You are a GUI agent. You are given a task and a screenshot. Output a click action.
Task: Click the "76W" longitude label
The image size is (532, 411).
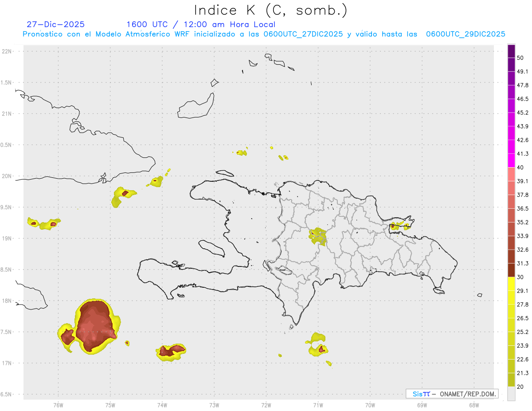click(x=58, y=405)
